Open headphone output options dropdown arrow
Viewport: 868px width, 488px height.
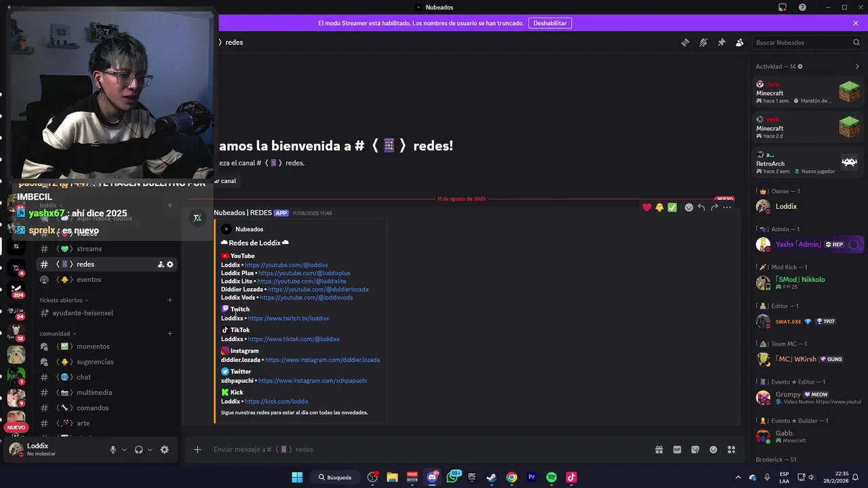pyautogui.click(x=150, y=449)
